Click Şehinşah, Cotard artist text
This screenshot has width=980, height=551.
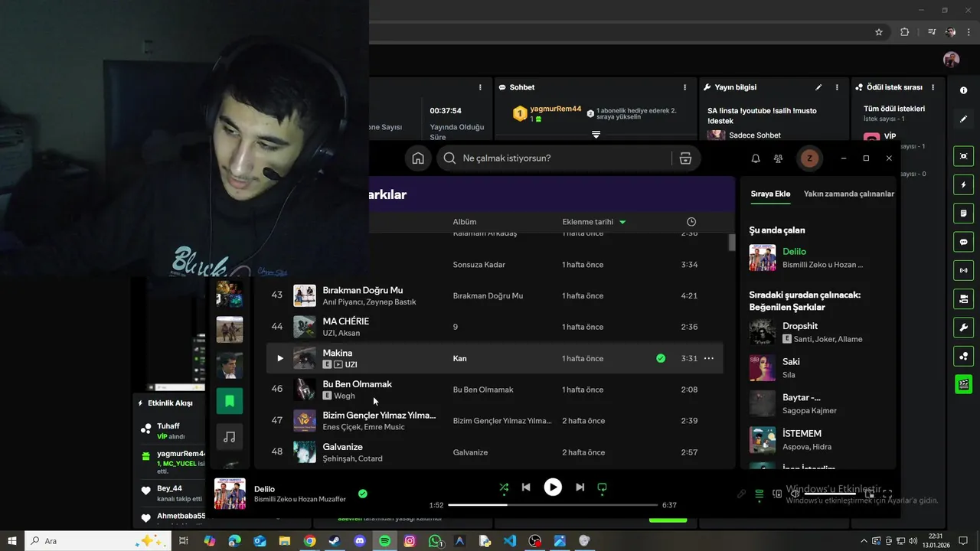[353, 458]
